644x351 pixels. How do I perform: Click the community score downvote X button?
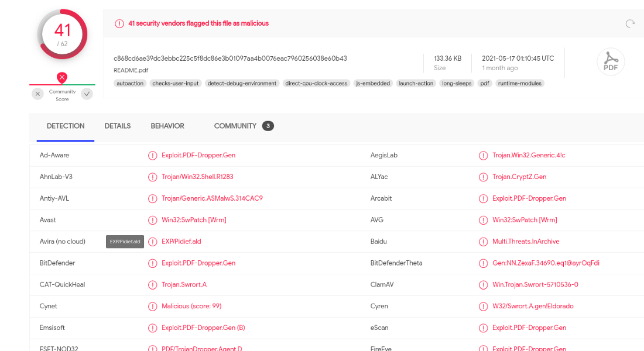click(x=38, y=94)
